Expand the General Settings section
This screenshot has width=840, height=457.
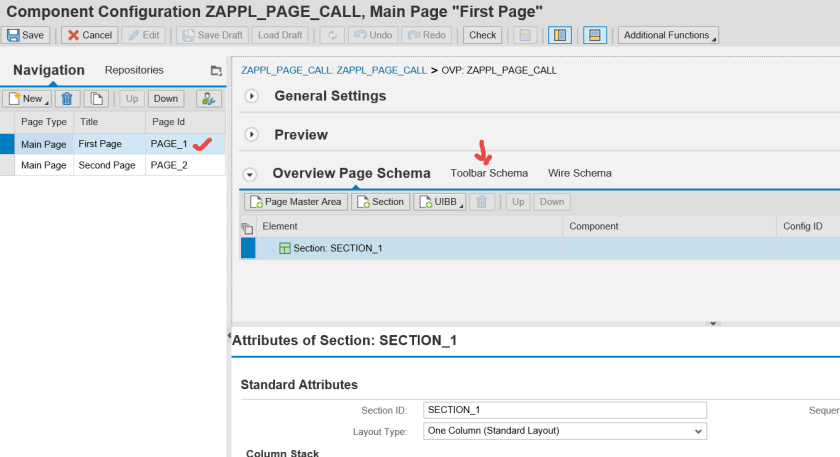click(x=252, y=96)
